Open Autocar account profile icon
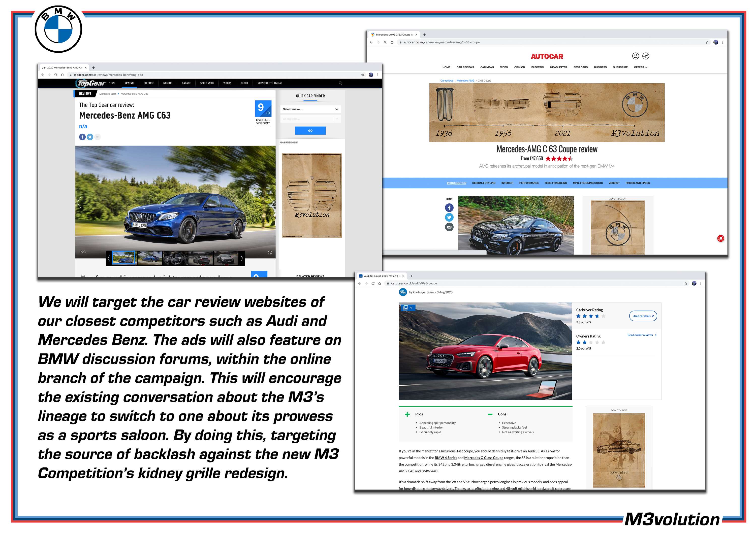The height and width of the screenshot is (534, 756). (x=636, y=56)
